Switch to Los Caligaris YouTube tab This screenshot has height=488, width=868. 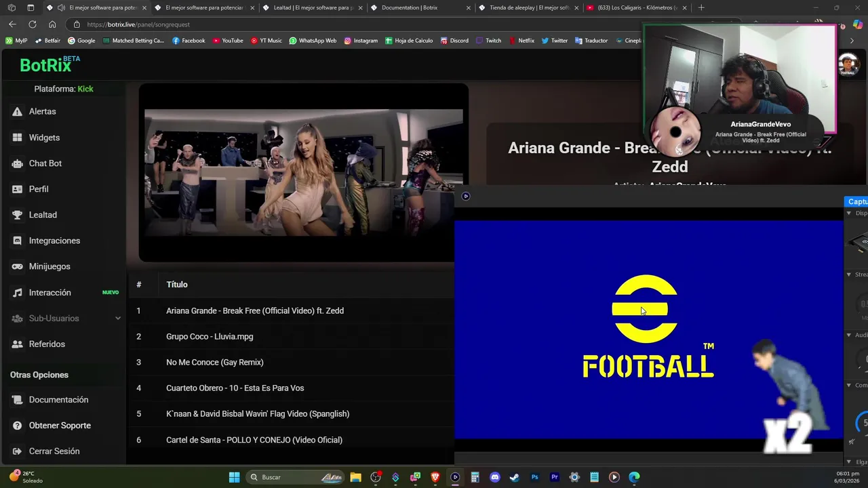tap(636, 7)
